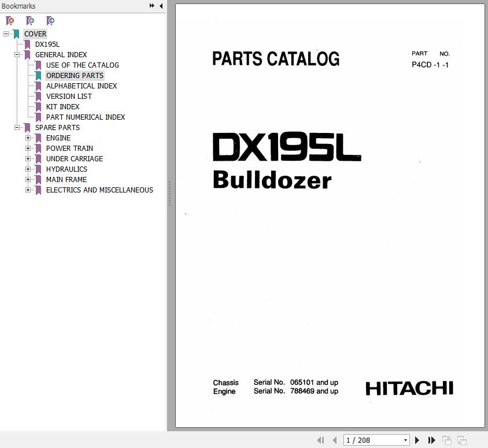Viewport: 488px width, 448px height.
Task: Click the bookmark icon beside VERSION LIST
Action: [x=38, y=97]
